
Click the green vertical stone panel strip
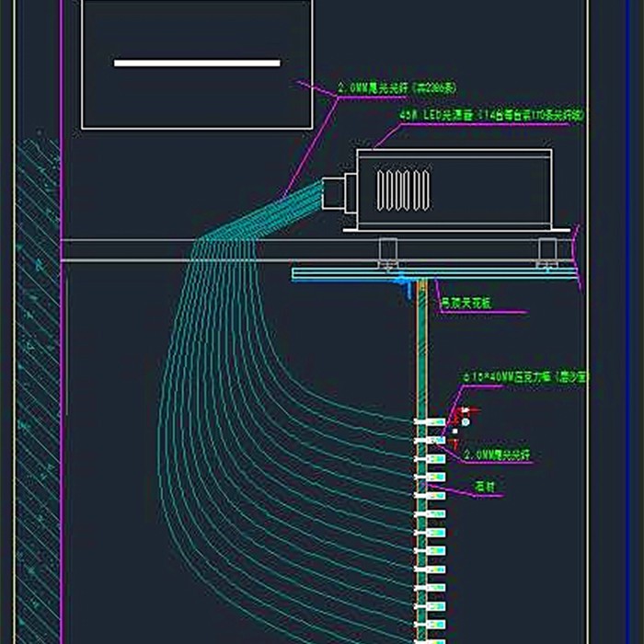tap(421, 460)
